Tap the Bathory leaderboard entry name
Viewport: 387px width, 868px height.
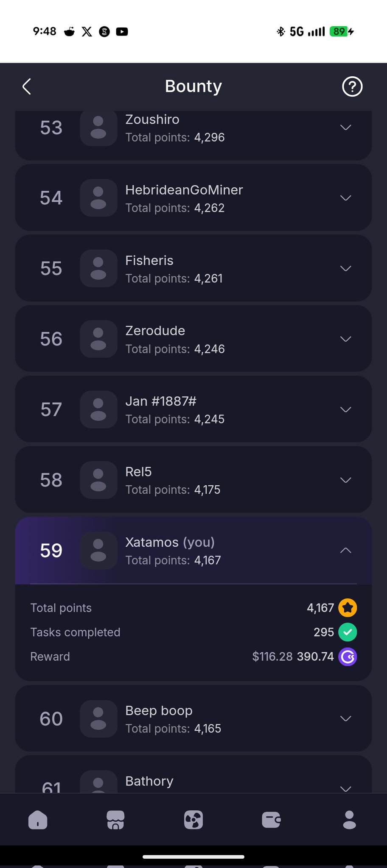[149, 781]
